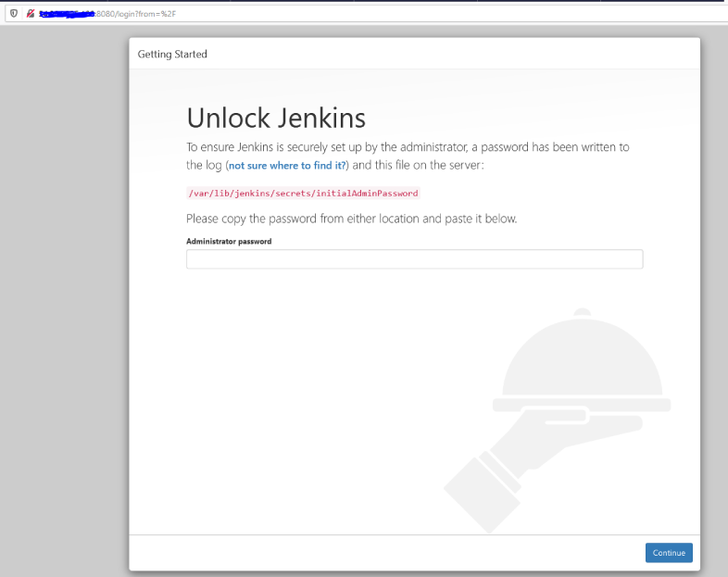The height and width of the screenshot is (577, 728).
Task: Select the initialAdminPassword file path text
Action: (303, 194)
